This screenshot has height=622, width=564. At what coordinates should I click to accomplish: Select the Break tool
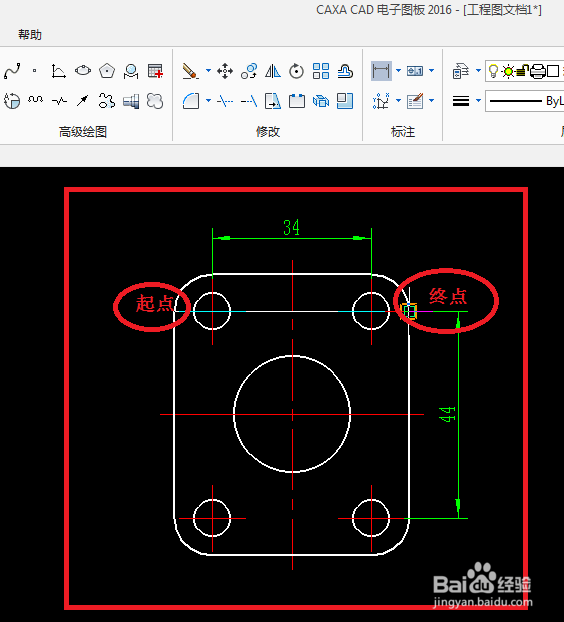[297, 101]
